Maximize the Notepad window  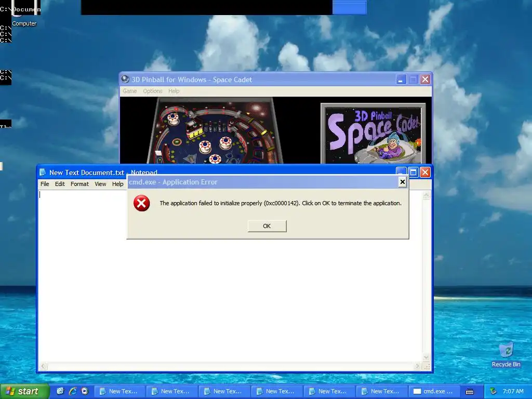tap(413, 172)
